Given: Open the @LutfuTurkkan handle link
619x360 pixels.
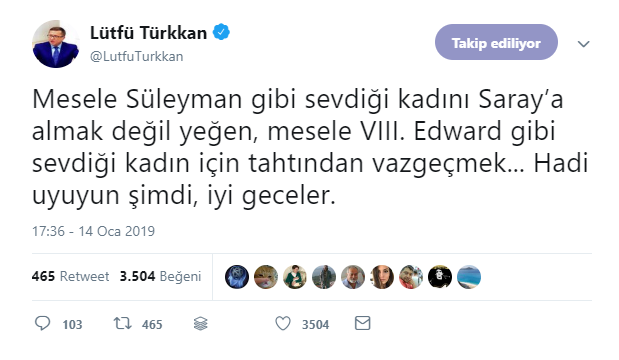Looking at the screenshot, I should 137,56.
